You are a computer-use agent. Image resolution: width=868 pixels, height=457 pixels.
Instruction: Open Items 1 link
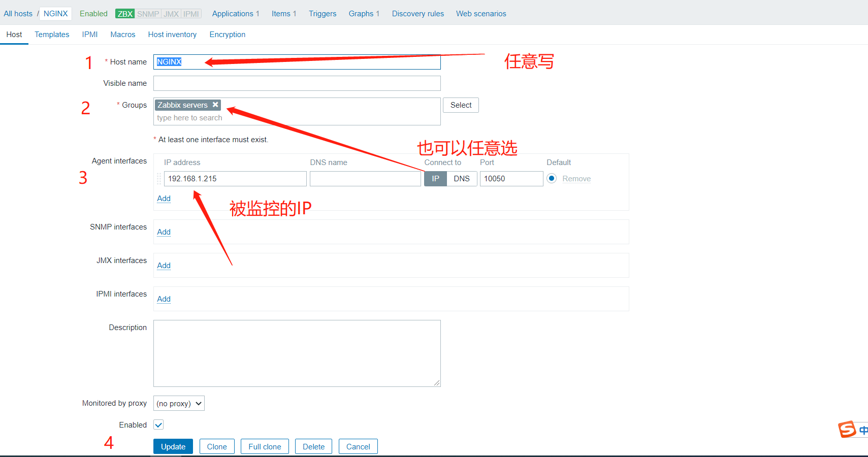click(284, 14)
